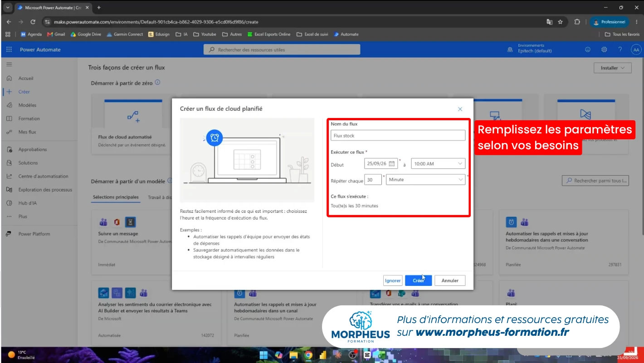
Task: Click the info icon by Démarrer à partir de zéro
Action: [157, 83]
